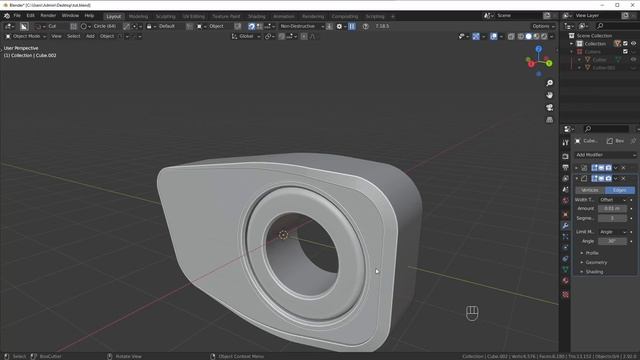Open the Render menu
The width and height of the screenshot is (640, 360).
[x=48, y=16]
